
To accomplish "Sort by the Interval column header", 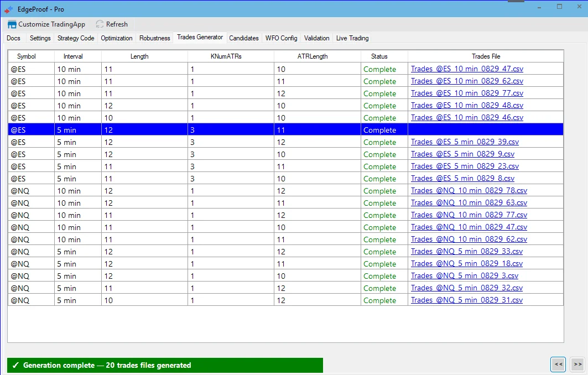I will pyautogui.click(x=78, y=56).
